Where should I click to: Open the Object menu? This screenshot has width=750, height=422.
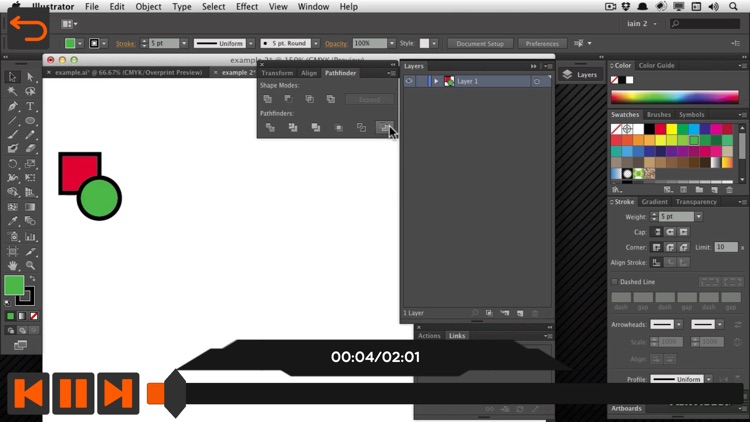(x=148, y=7)
